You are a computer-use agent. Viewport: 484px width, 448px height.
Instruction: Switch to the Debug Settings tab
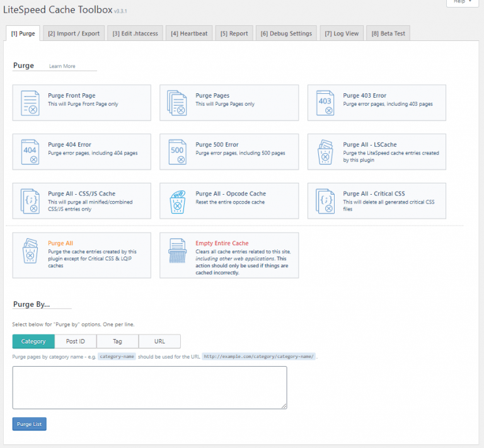click(x=286, y=33)
